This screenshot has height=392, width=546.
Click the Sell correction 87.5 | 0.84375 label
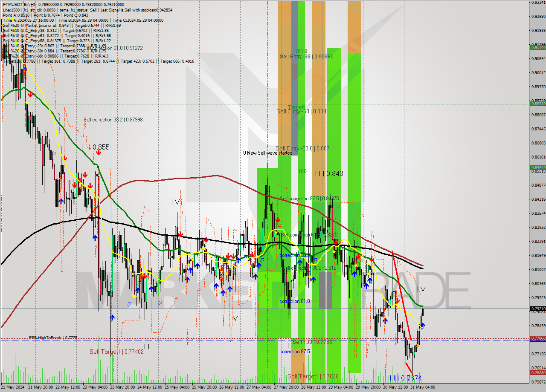[309, 199]
